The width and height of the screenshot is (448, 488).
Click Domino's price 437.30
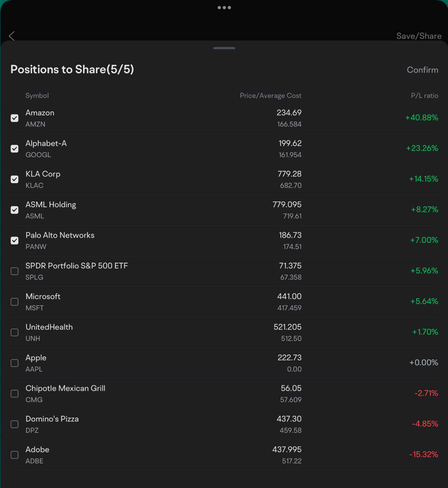coord(289,419)
